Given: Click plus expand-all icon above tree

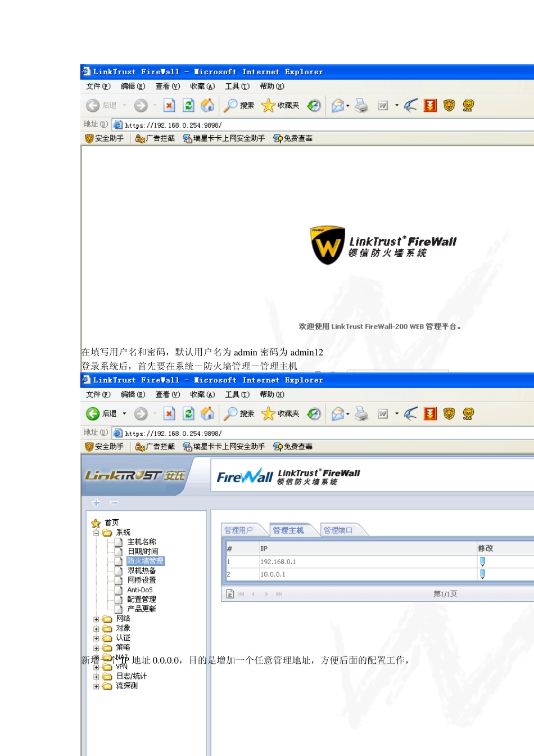Looking at the screenshot, I should (97, 502).
